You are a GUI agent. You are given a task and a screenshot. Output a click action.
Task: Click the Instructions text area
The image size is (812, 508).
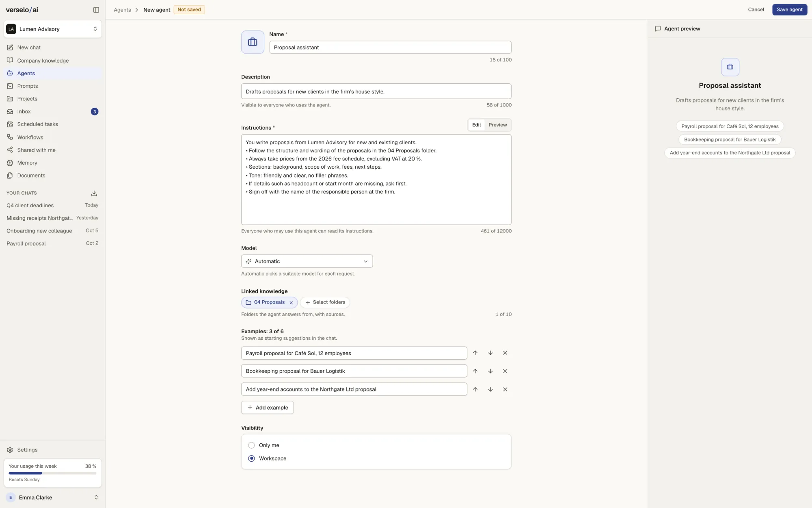(x=376, y=180)
